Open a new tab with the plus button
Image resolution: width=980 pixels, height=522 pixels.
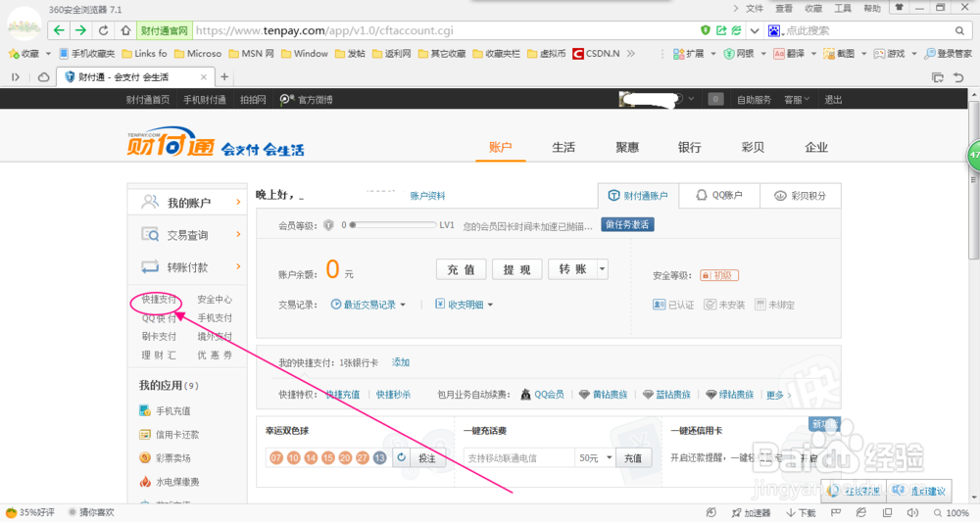click(224, 76)
